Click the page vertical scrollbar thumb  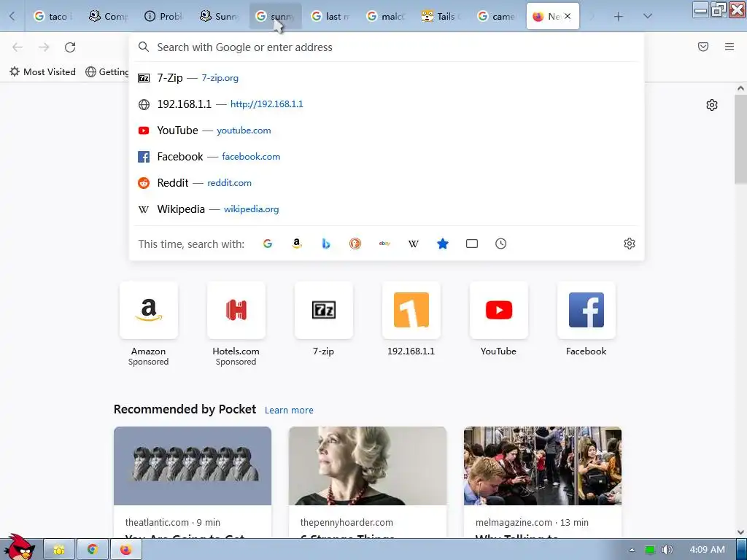point(740,139)
